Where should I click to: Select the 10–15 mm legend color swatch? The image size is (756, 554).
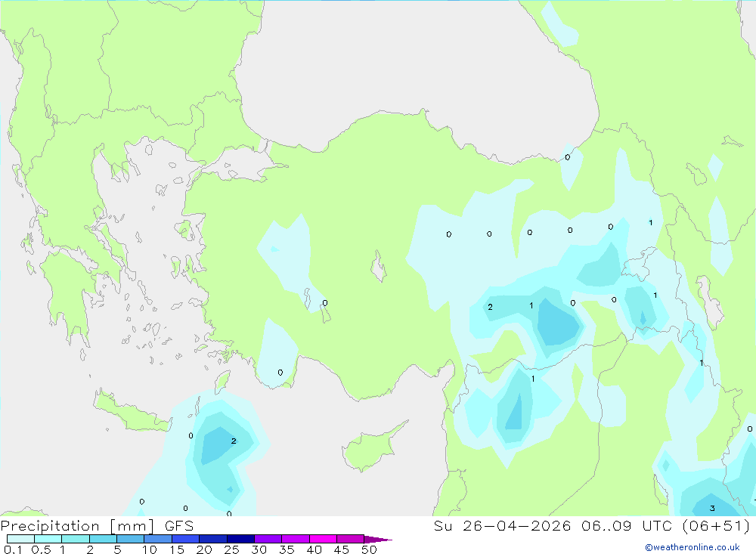pyautogui.click(x=158, y=539)
